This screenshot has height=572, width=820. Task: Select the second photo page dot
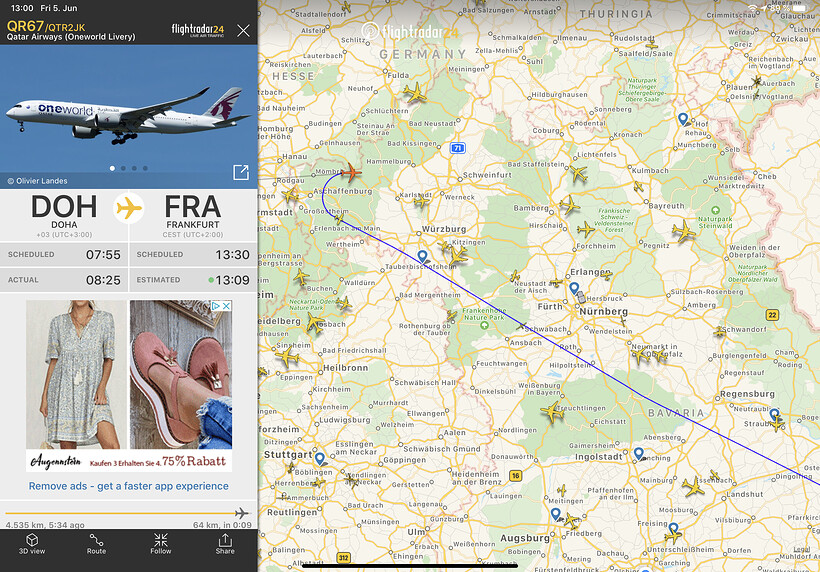click(123, 168)
